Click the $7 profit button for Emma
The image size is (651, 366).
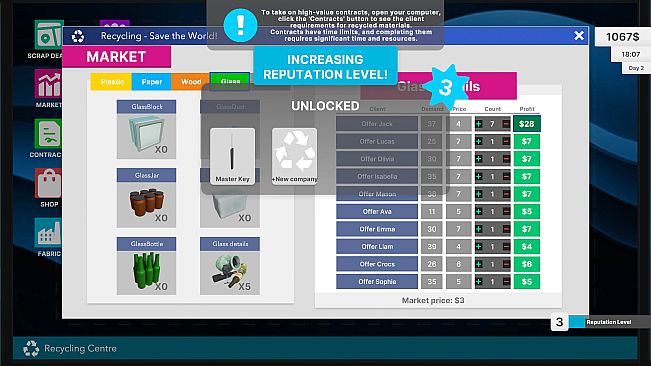tap(526, 229)
